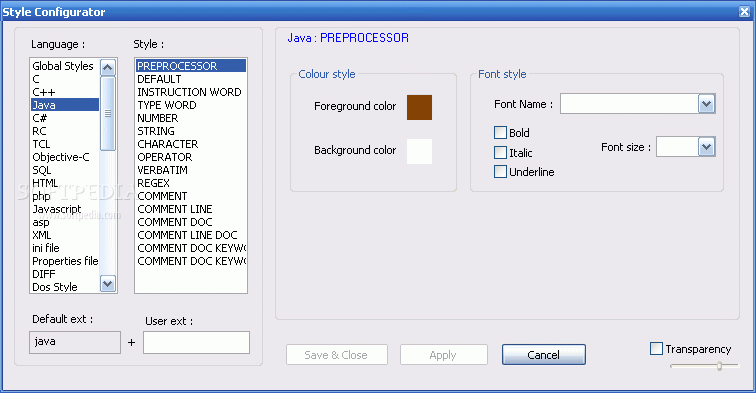
Task: Select the STRING style entry
Action: [x=156, y=131]
